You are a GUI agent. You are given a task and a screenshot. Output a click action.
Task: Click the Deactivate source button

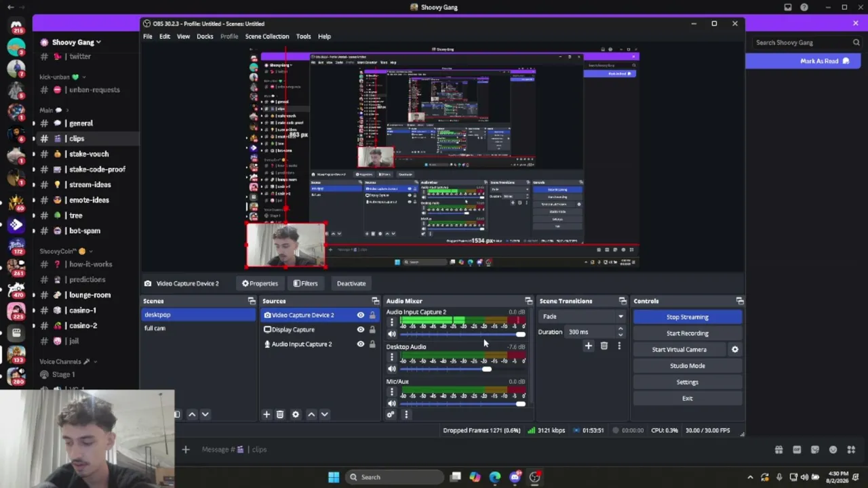tap(351, 283)
